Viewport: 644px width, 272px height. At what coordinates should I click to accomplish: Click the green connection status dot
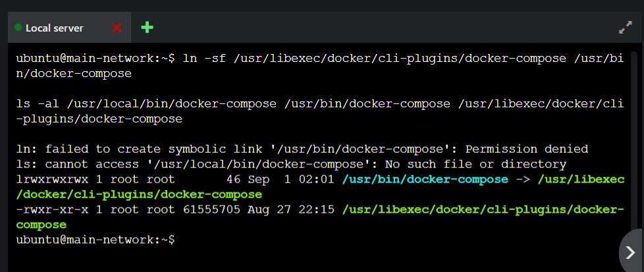point(18,28)
